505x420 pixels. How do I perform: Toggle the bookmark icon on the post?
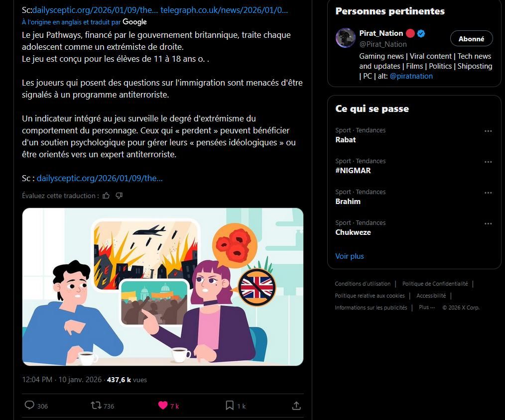click(230, 405)
